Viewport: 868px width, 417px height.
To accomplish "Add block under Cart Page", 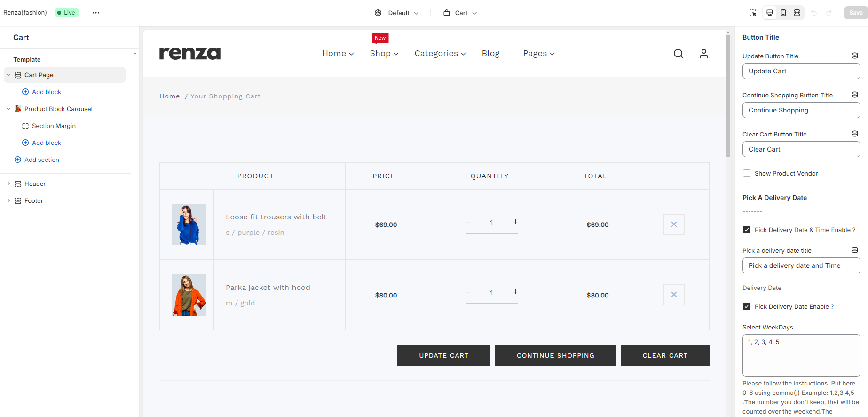I will pos(41,92).
